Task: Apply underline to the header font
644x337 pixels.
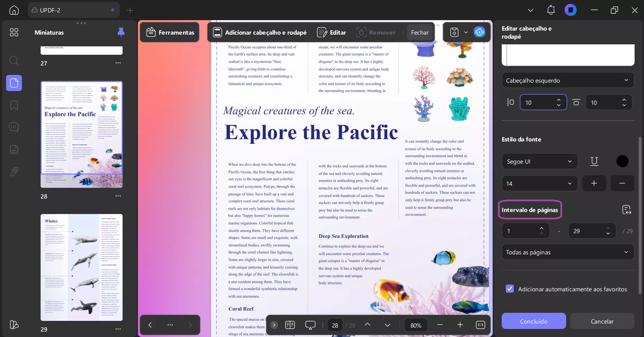Action: pyautogui.click(x=594, y=161)
